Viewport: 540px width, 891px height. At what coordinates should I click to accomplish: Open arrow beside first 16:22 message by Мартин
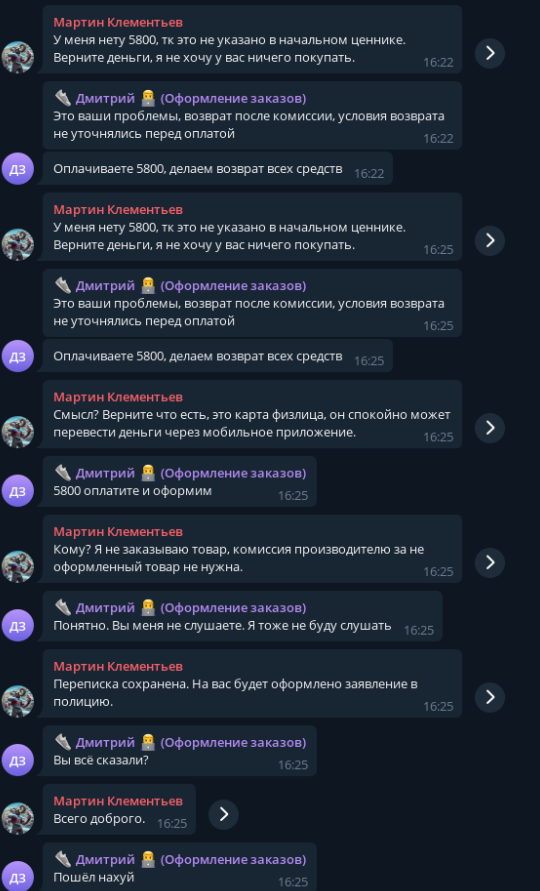[490, 53]
